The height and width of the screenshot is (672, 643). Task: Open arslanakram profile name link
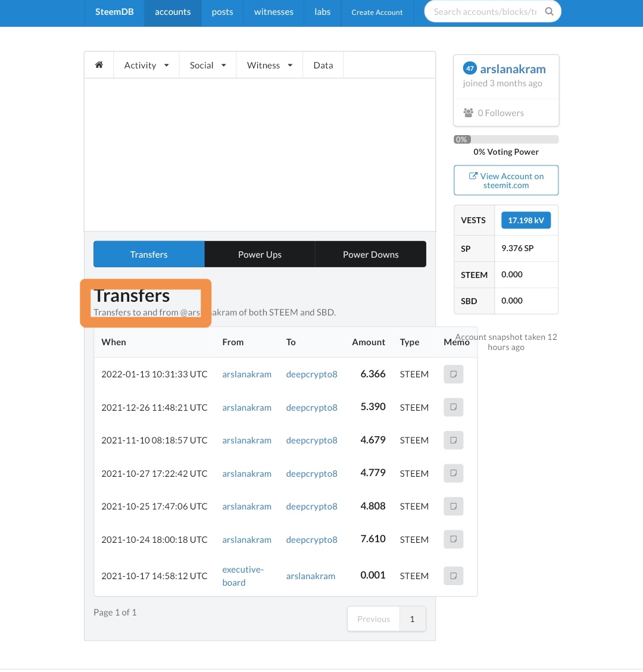[513, 69]
